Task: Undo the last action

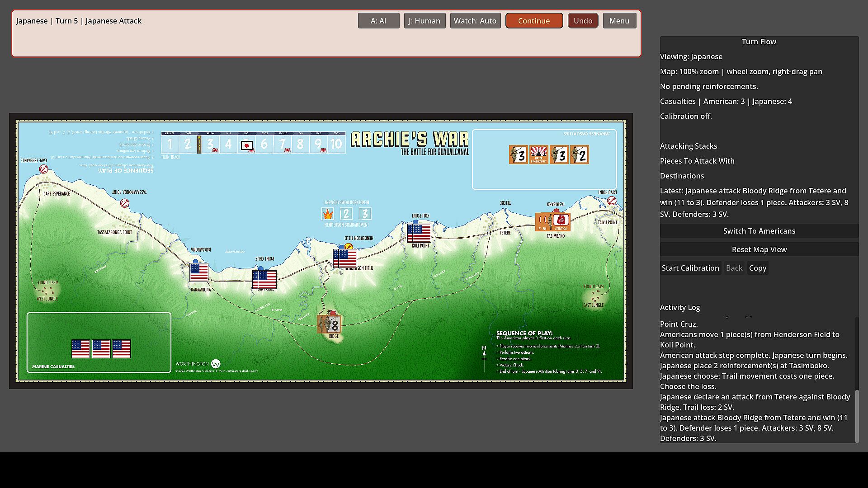Action: pos(583,21)
